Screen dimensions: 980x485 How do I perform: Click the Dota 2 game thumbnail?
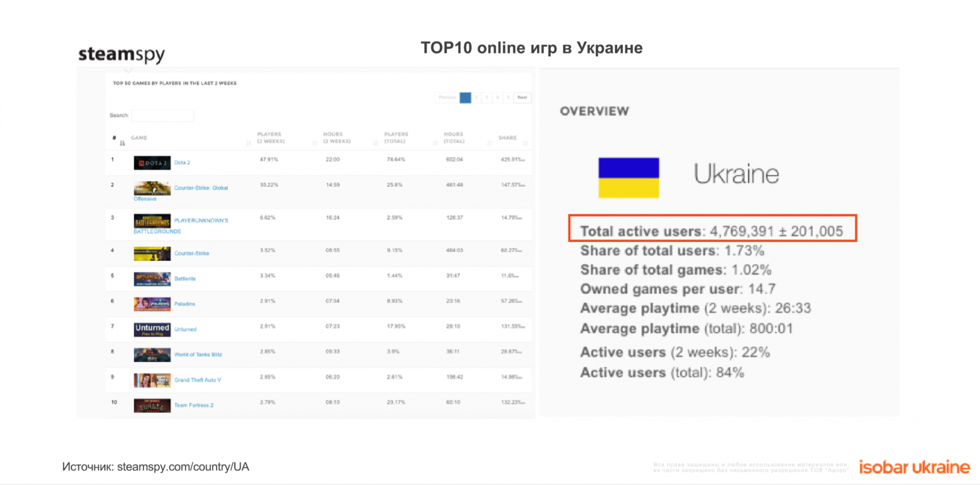(x=152, y=163)
